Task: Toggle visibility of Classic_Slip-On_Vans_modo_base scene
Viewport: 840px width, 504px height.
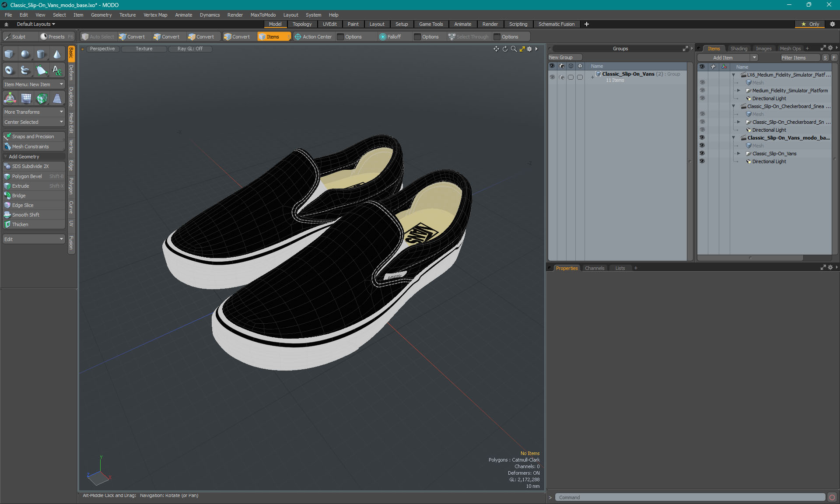Action: [702, 137]
